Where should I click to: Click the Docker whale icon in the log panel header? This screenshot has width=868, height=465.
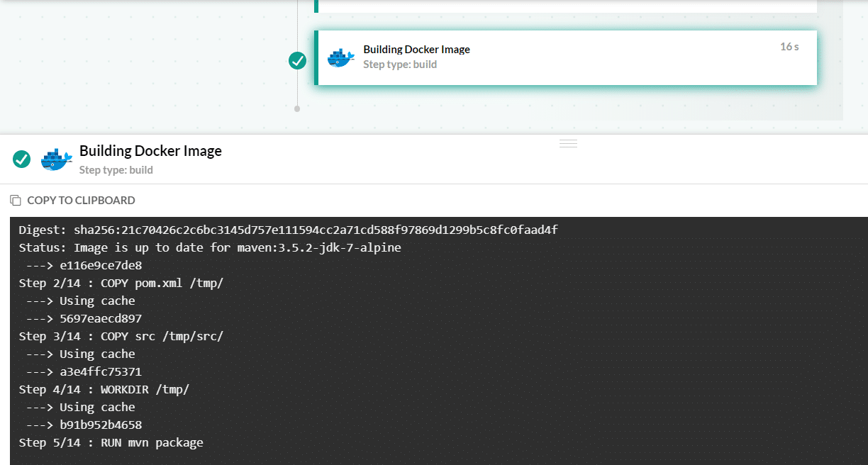point(57,159)
